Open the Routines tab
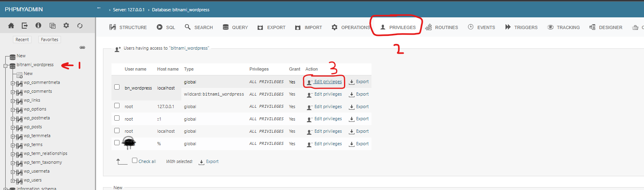Image resolution: width=644 pixels, height=190 pixels. pos(442,27)
